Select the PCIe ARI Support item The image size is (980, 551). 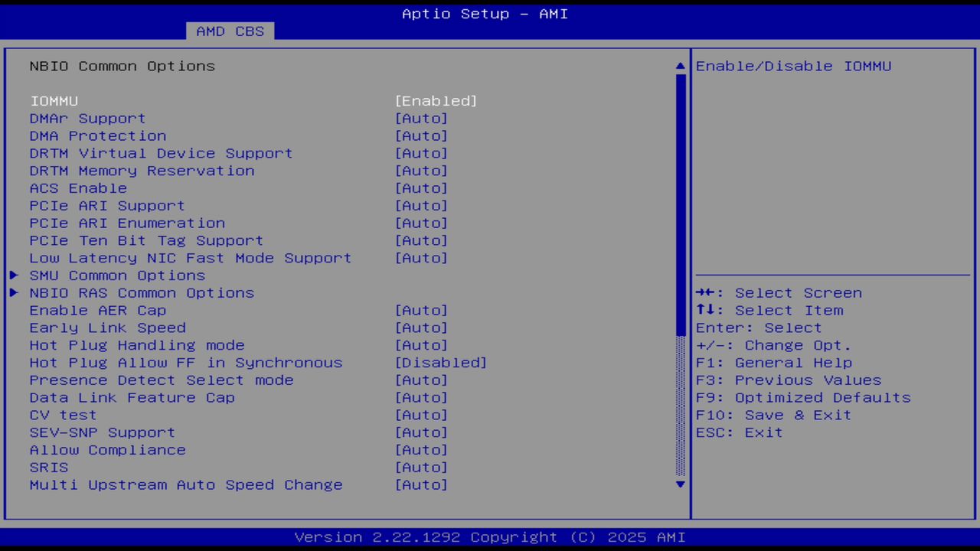pos(107,206)
